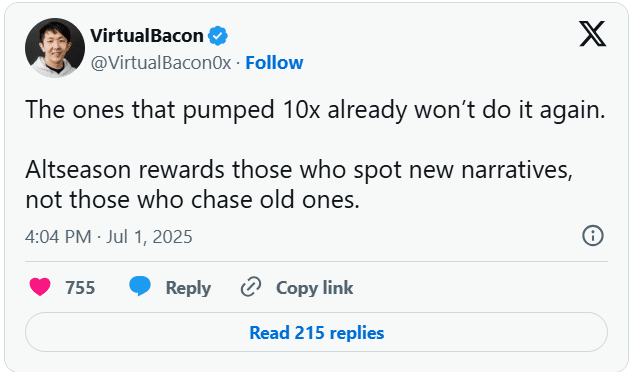This screenshot has height=377, width=632.
Task: Click the chain link copy icon
Action: tap(251, 287)
